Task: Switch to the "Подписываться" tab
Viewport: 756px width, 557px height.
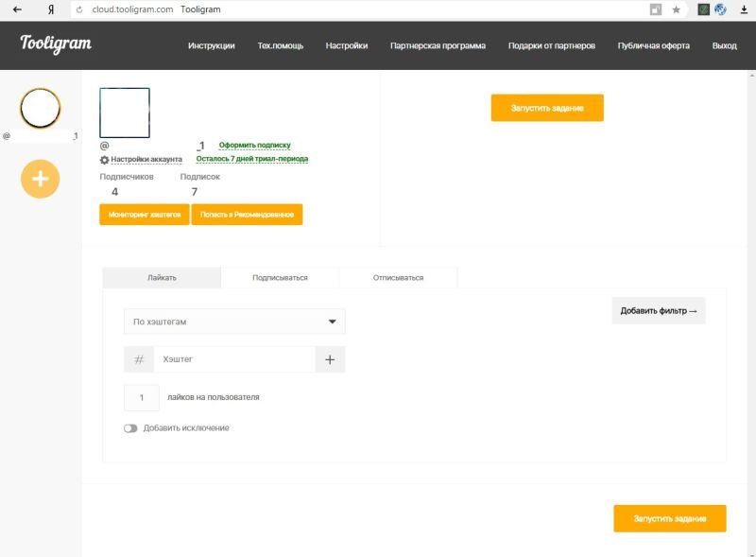Action: coord(280,278)
